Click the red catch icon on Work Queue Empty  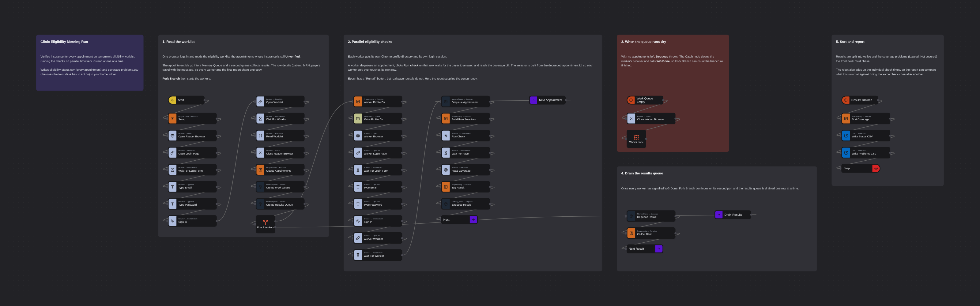631,100
